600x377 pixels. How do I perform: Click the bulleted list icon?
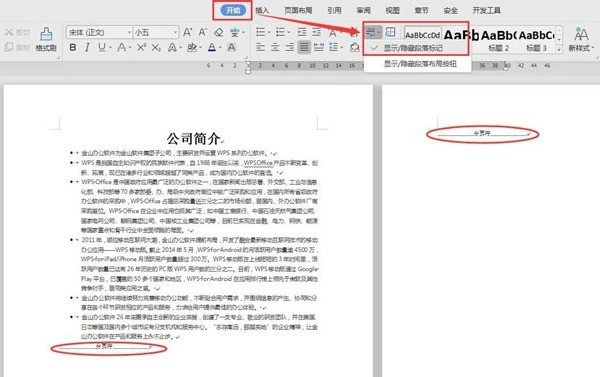pyautogui.click(x=261, y=32)
